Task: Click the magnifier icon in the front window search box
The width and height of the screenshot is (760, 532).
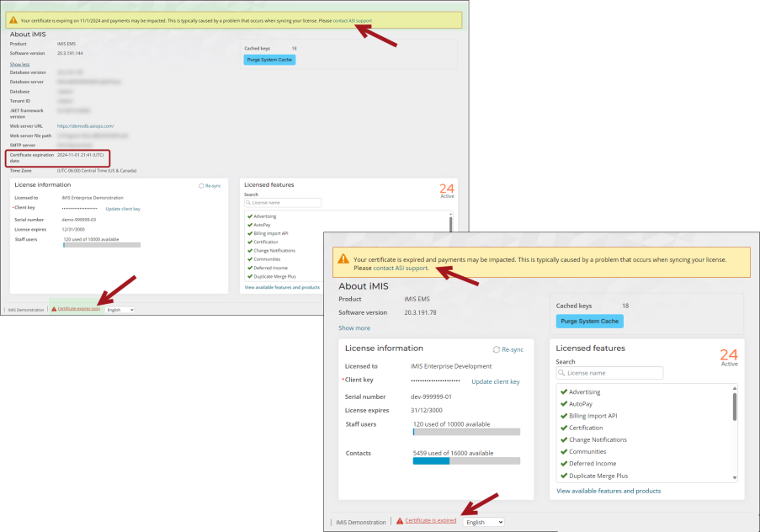Action: click(561, 373)
